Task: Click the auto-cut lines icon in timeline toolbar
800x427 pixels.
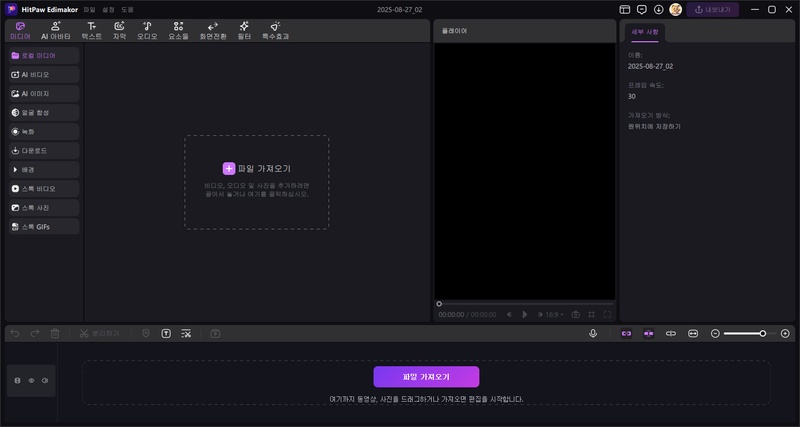Action: pyautogui.click(x=186, y=334)
